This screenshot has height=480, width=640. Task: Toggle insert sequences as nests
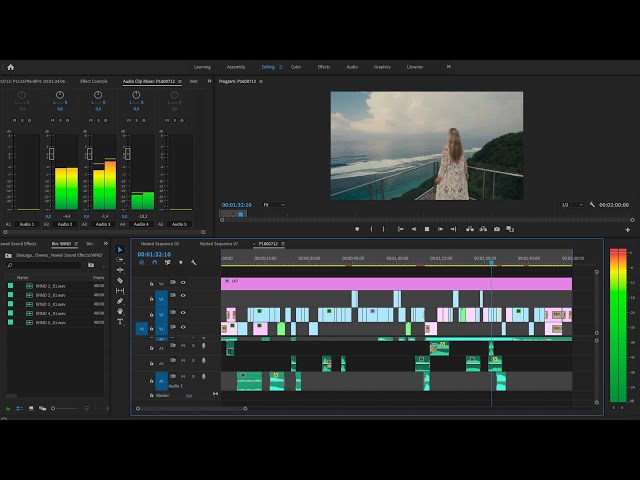[x=142, y=263]
